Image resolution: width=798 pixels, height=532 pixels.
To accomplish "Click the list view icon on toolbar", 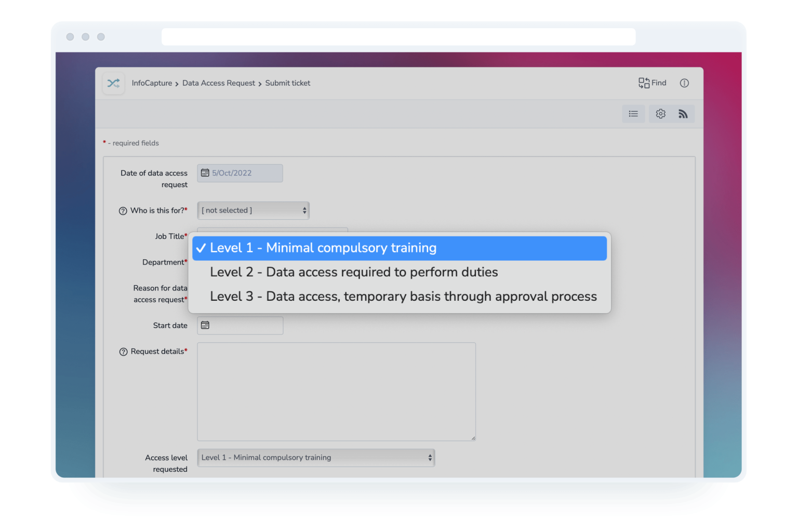I will coord(633,114).
